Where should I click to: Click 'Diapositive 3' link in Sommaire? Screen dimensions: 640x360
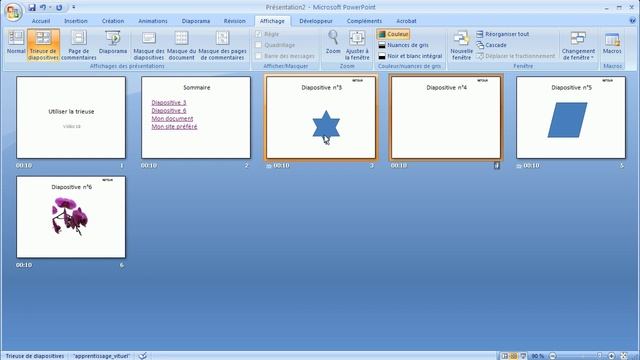pyautogui.click(x=169, y=102)
